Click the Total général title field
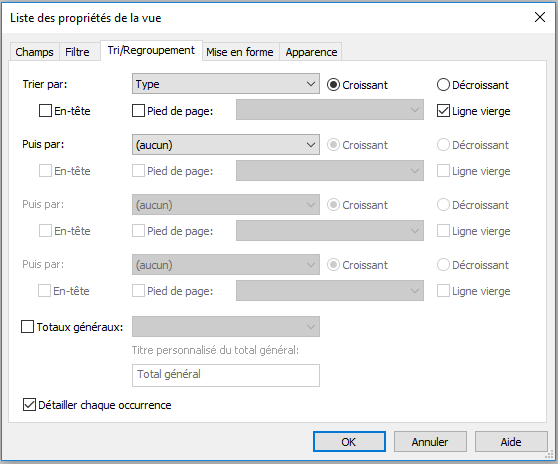Screen dimensions: 558x464 (226, 375)
